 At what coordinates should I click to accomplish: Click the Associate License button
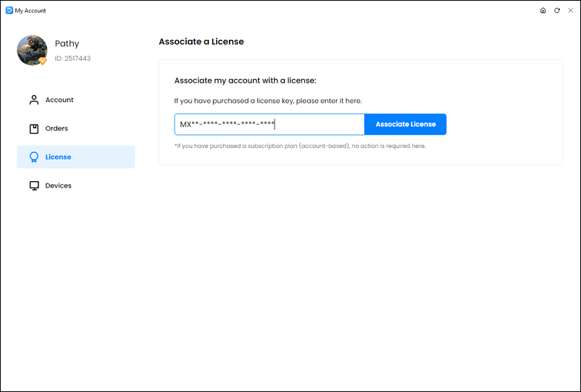pyautogui.click(x=406, y=124)
